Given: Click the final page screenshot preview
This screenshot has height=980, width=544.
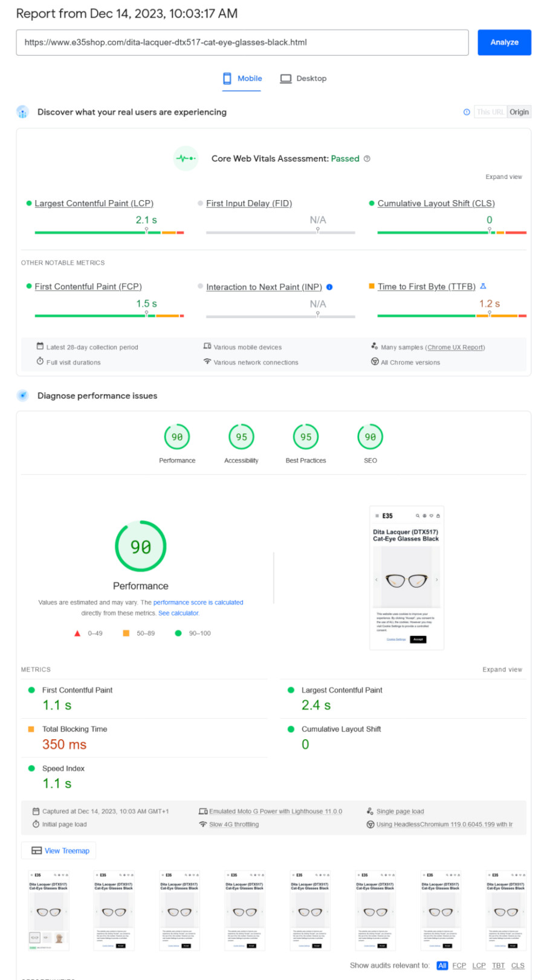Looking at the screenshot, I should pyautogui.click(x=407, y=578).
